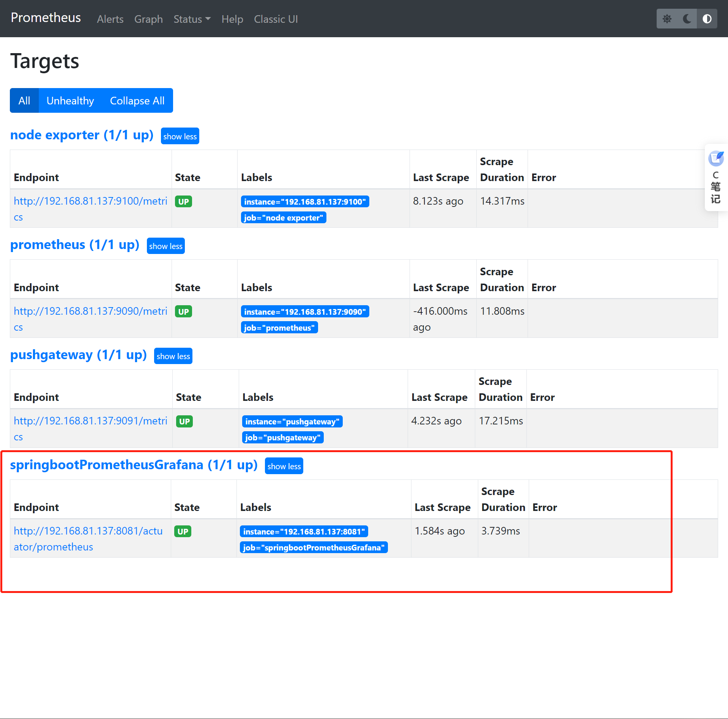This screenshot has width=728, height=719.
Task: Click the "1.584s ago" last scrape value
Action: tap(440, 531)
